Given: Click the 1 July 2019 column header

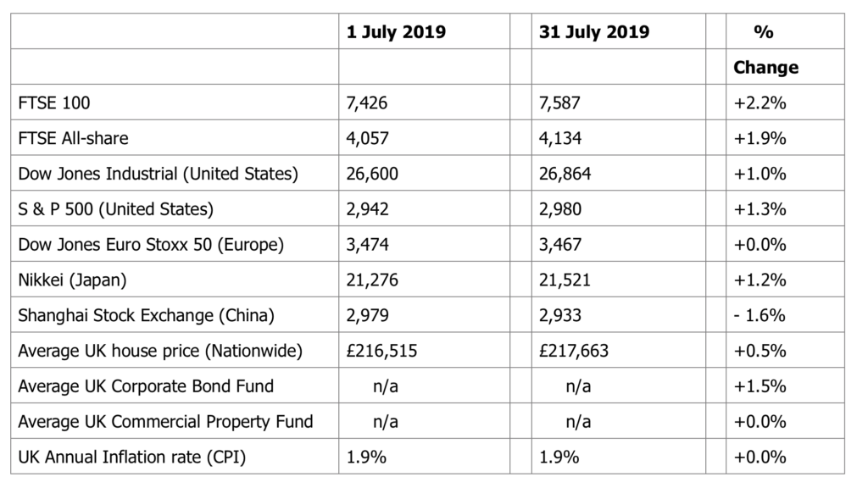Looking at the screenshot, I should 396,31.
